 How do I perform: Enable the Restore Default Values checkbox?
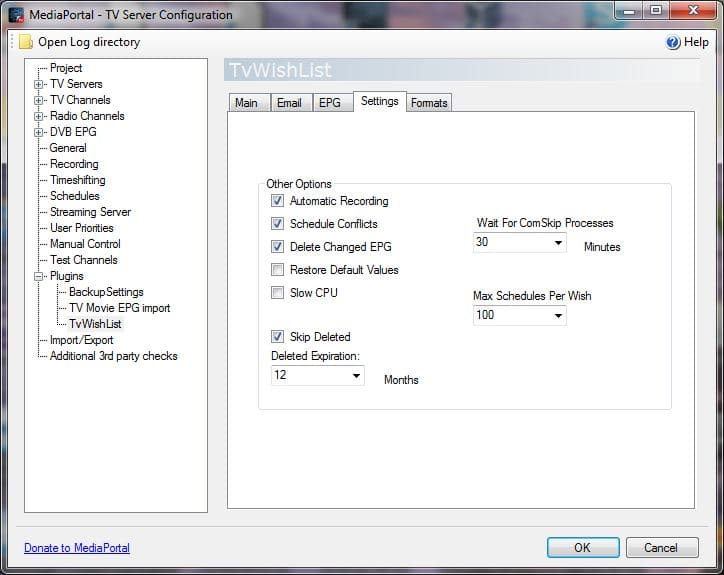tap(277, 270)
